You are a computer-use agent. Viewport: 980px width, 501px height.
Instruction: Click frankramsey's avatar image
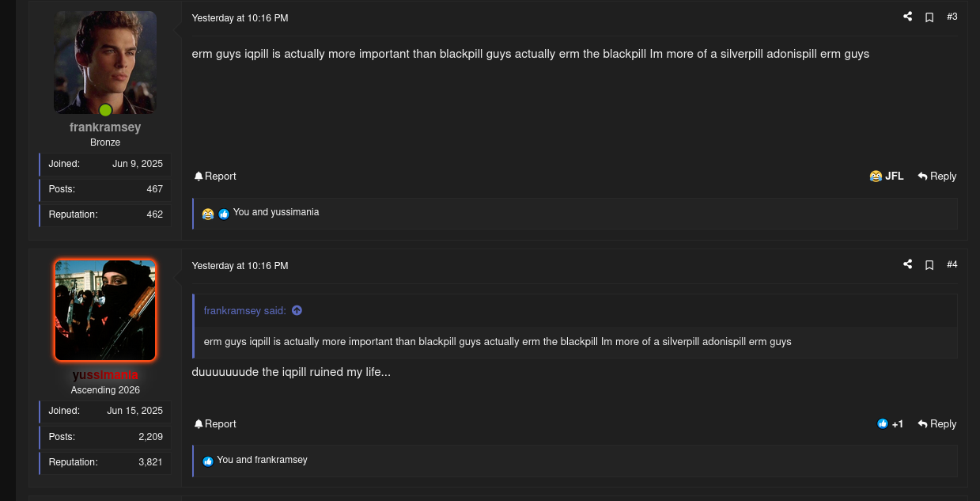[x=105, y=63]
